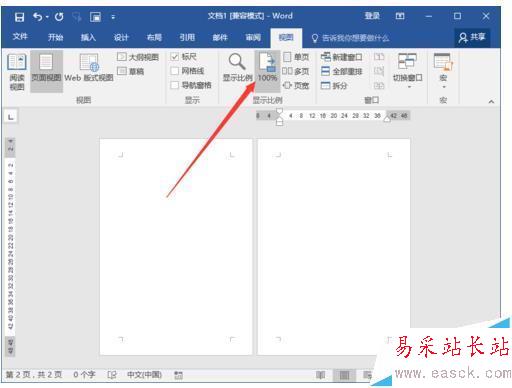Select 页面视图 print layout view

(x=46, y=71)
